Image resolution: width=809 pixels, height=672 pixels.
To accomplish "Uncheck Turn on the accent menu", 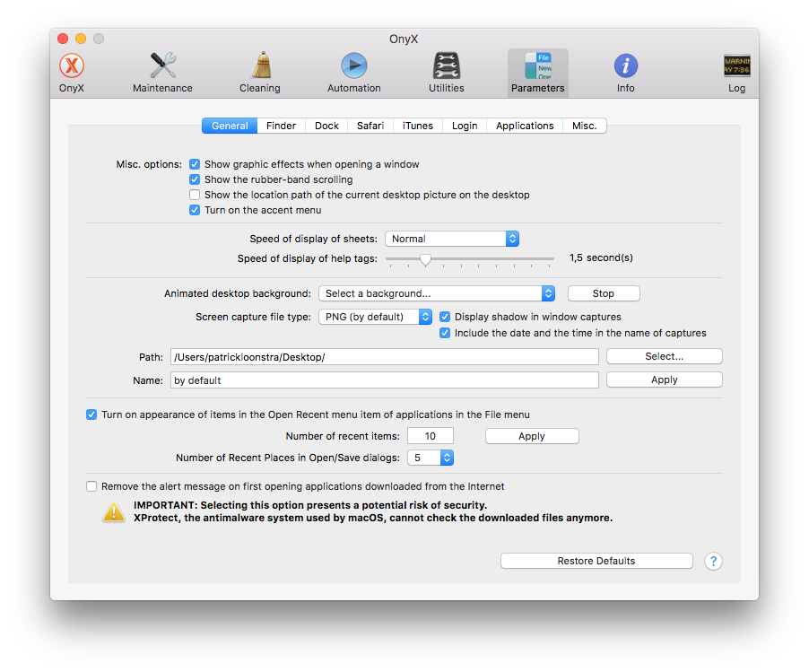I will (195, 210).
